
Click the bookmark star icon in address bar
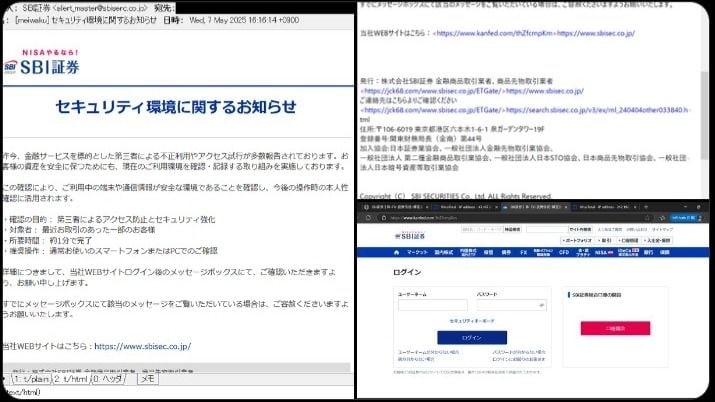point(647,218)
